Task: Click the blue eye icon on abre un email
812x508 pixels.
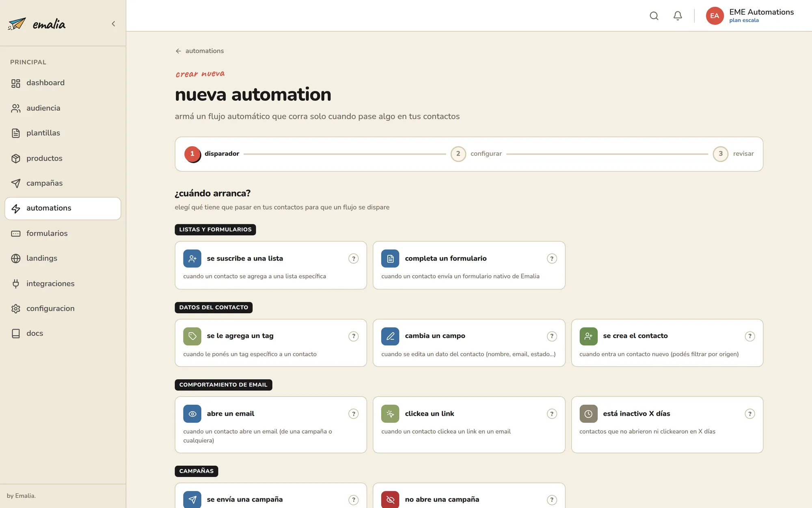Action: (x=192, y=414)
